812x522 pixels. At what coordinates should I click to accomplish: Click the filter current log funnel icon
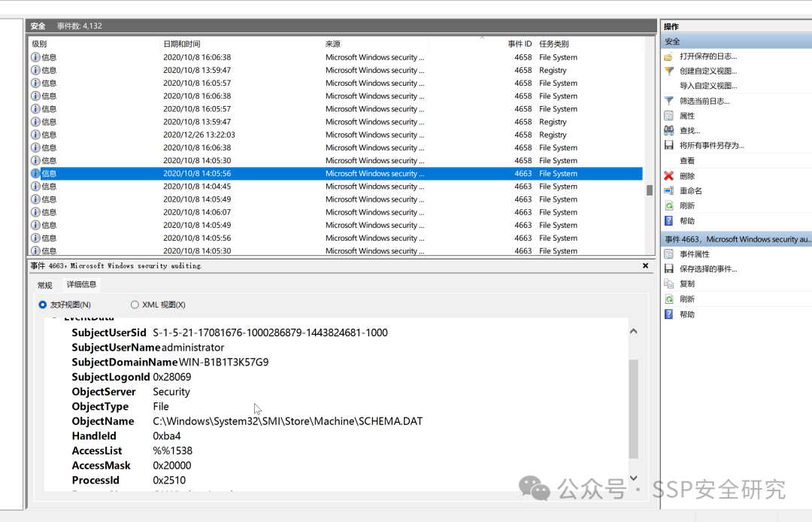click(x=668, y=101)
